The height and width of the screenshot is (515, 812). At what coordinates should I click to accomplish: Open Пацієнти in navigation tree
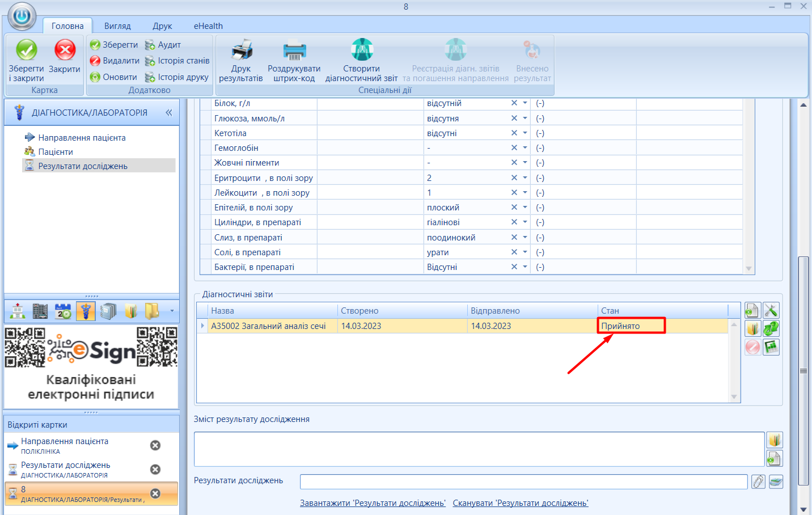click(x=56, y=151)
